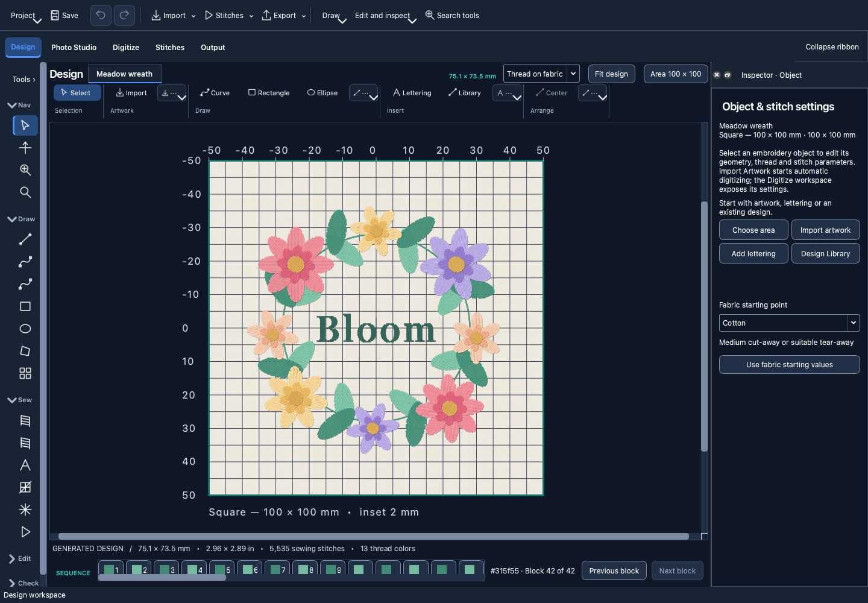This screenshot has height=603, width=868.
Task: Click the Curve tool in the Draw ribbon group
Action: 215,93
